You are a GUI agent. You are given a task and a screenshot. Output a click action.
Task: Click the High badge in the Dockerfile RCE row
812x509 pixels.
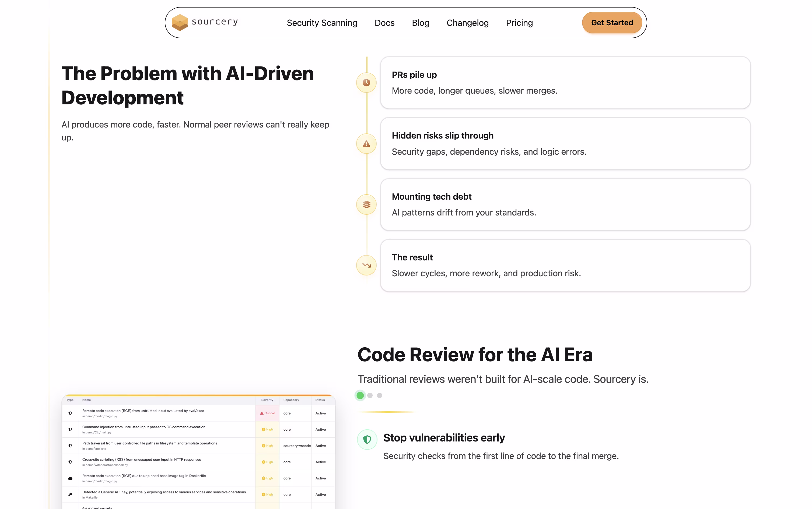tap(267, 478)
